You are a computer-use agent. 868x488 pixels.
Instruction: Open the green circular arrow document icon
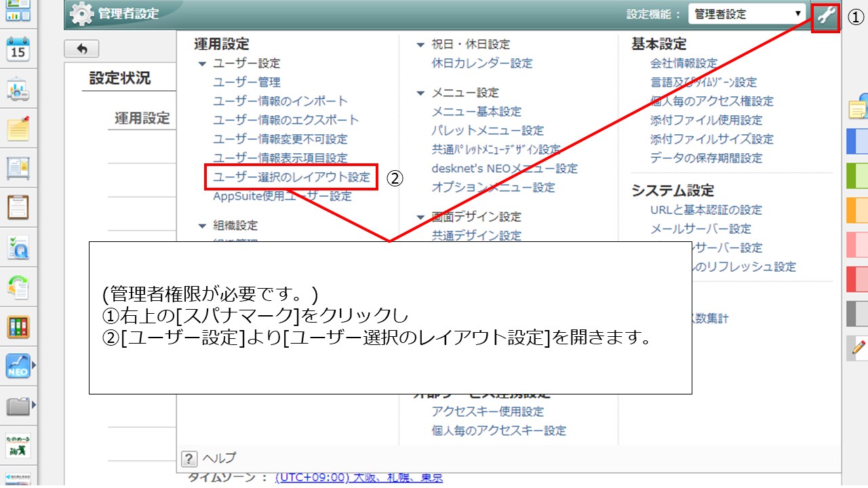click(18, 287)
